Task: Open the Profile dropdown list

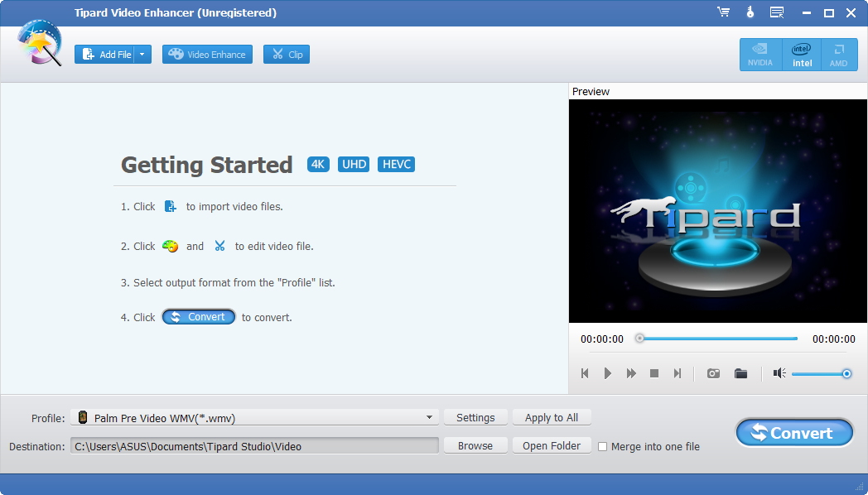Action: tap(254, 417)
